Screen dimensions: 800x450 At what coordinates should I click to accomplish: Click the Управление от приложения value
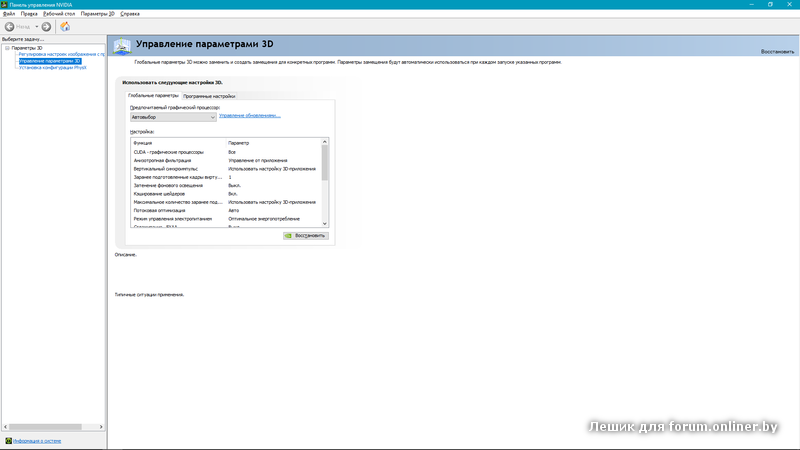(258, 160)
